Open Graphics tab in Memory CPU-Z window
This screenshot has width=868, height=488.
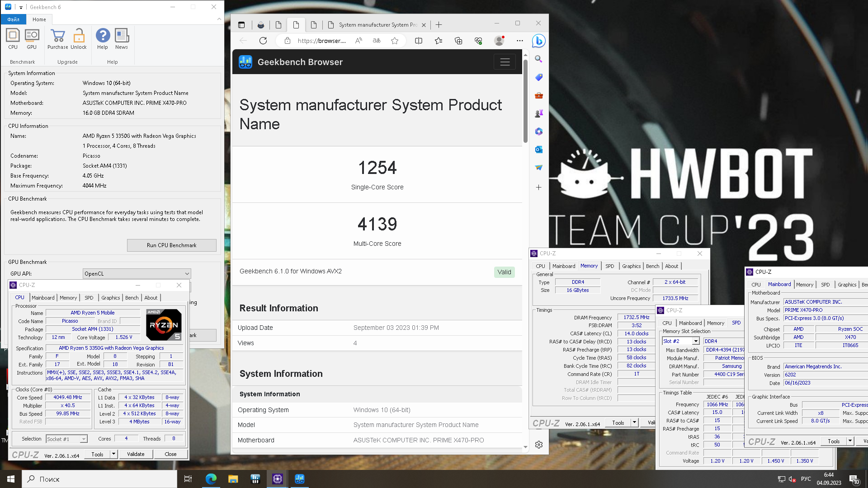[631, 266]
